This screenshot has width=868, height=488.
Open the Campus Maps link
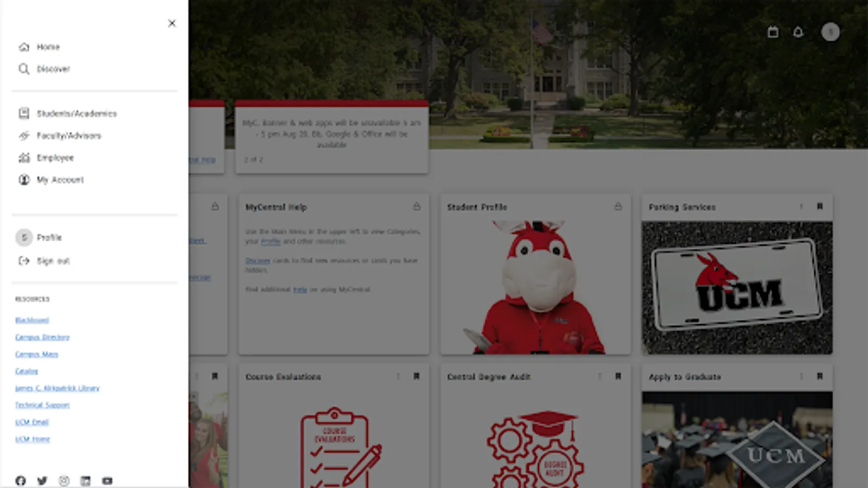coord(36,354)
